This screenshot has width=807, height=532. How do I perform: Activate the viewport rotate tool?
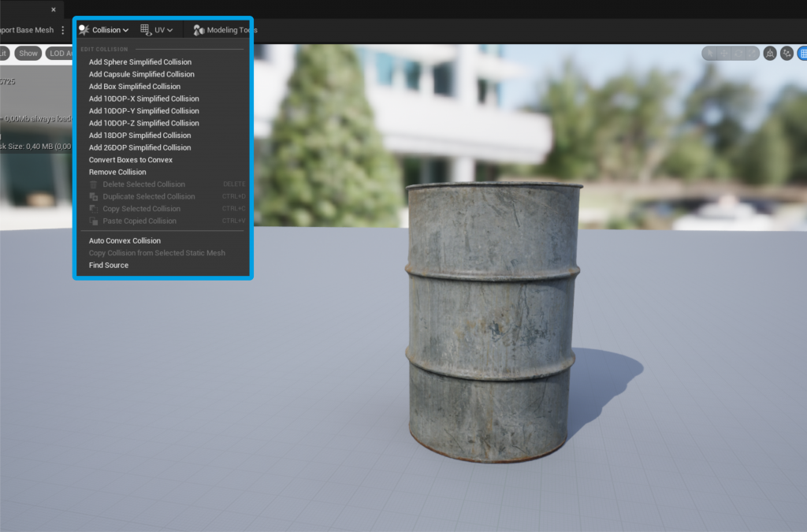point(738,53)
